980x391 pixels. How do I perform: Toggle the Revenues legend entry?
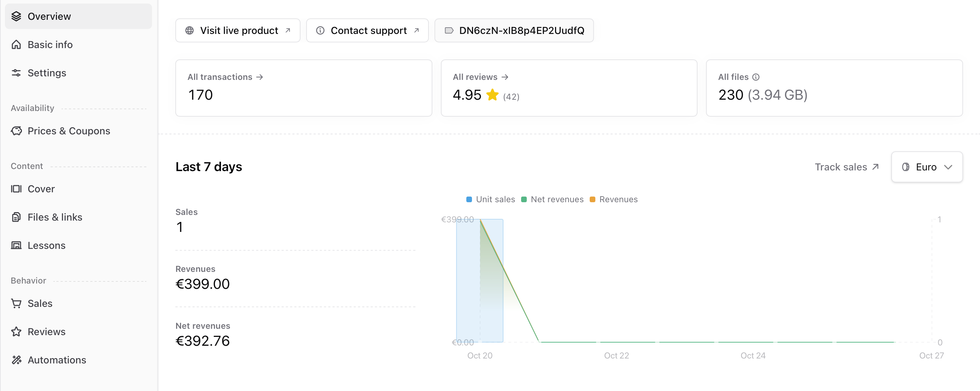coord(613,199)
